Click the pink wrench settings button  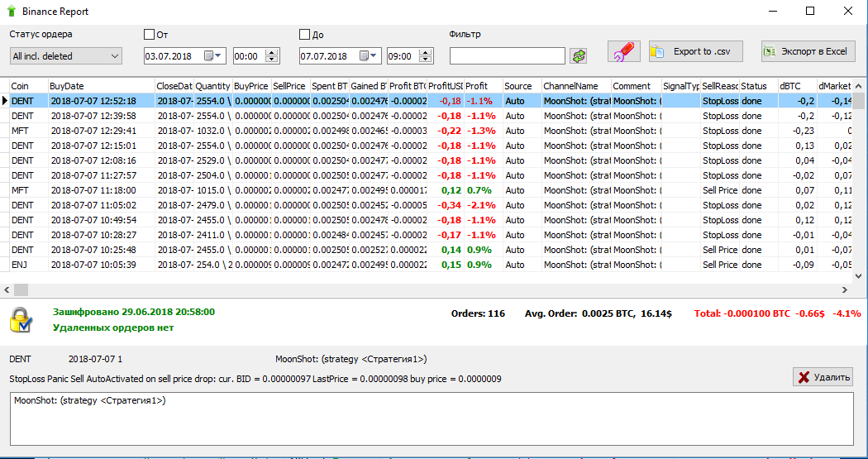pos(624,51)
